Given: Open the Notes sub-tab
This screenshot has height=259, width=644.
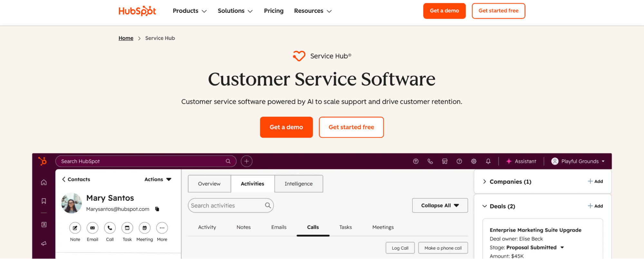Looking at the screenshot, I should click(244, 227).
